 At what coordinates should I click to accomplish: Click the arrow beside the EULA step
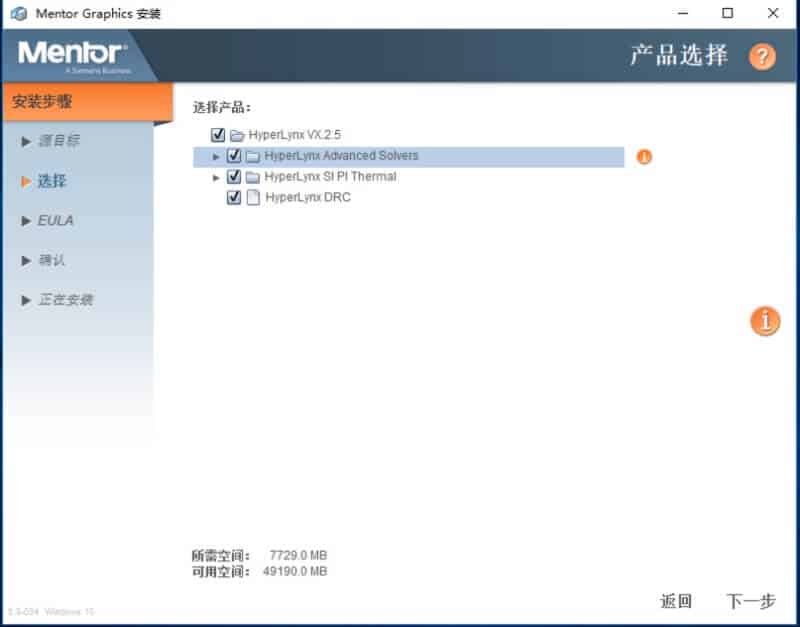coord(26,221)
